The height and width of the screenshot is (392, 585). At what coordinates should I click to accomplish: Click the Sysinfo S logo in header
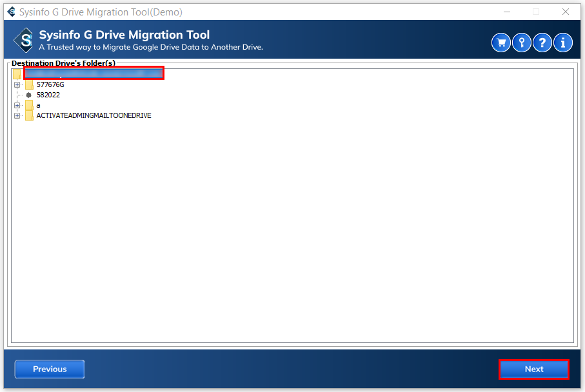(23, 40)
